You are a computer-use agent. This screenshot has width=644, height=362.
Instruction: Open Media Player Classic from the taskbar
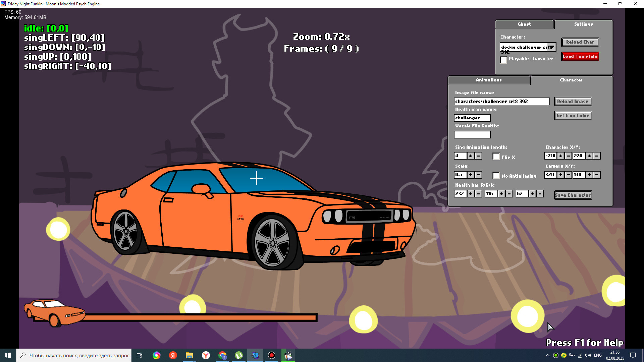click(288, 355)
